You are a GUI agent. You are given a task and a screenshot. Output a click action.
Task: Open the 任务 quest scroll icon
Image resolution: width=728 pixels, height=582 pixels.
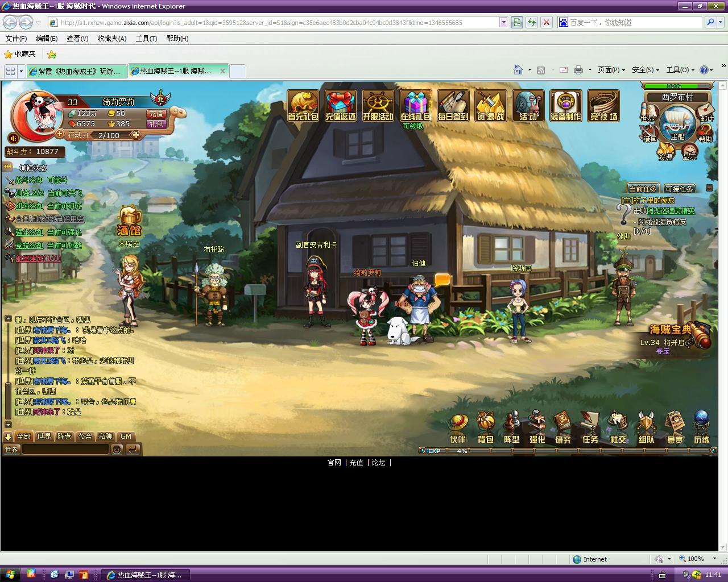[590, 428]
